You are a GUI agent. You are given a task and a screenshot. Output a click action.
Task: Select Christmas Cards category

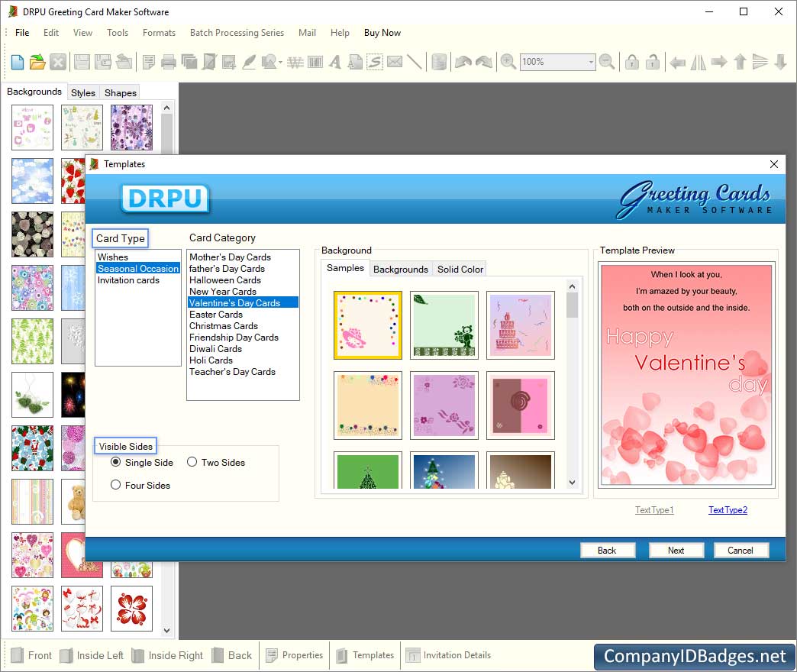224,326
